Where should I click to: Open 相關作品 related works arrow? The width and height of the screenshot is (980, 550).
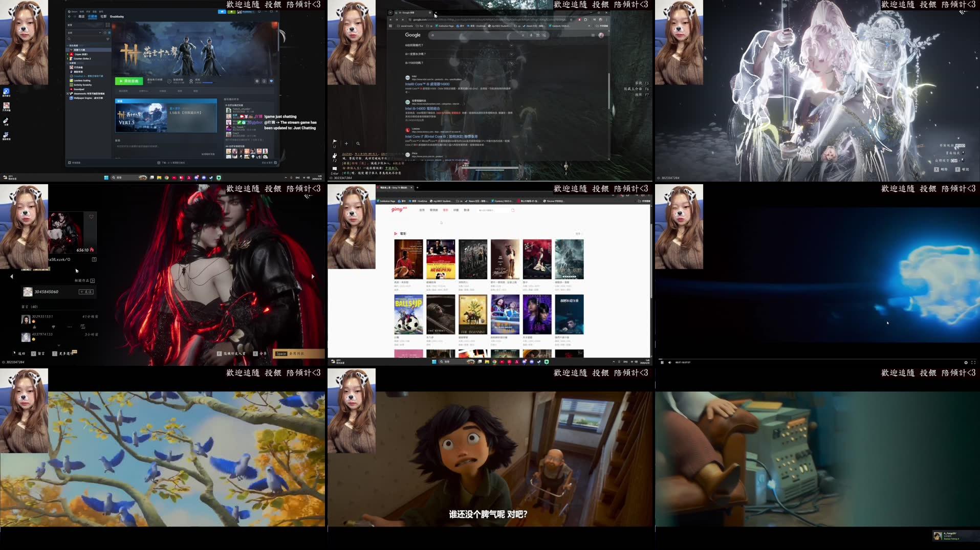click(x=93, y=280)
